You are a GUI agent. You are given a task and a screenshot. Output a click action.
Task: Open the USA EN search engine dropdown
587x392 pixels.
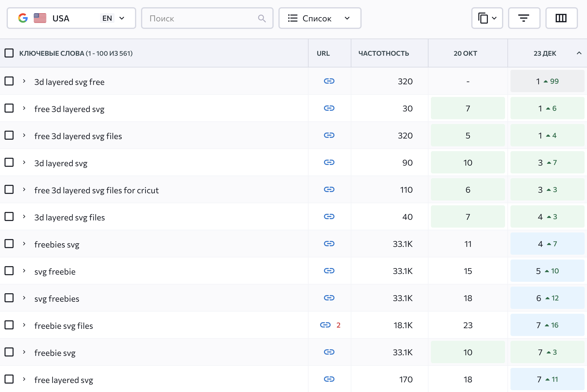point(71,18)
